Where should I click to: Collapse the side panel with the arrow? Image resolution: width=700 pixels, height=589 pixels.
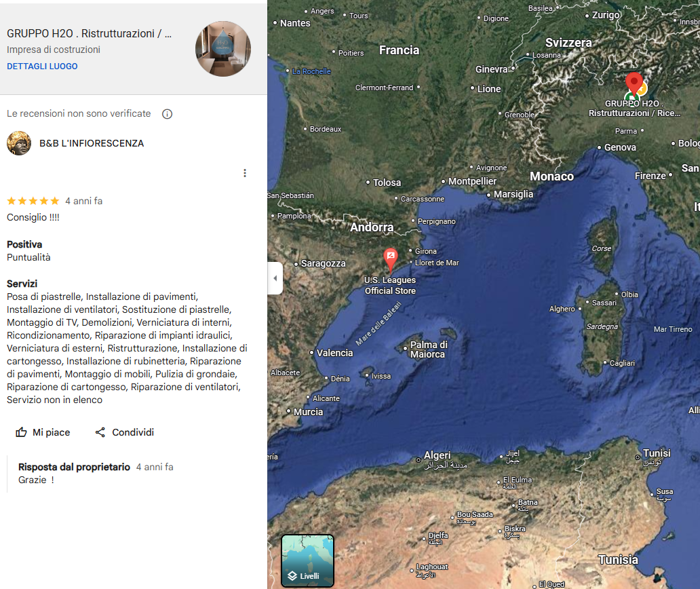(x=275, y=278)
